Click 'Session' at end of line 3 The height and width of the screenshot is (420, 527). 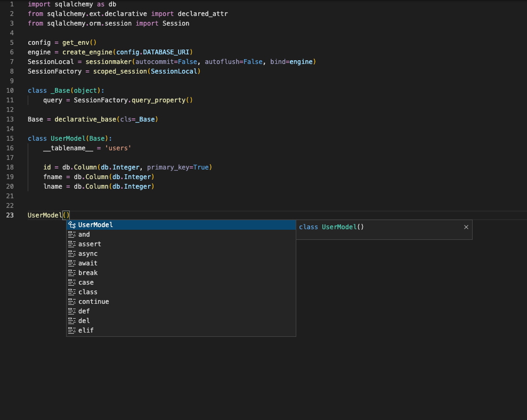(x=176, y=23)
